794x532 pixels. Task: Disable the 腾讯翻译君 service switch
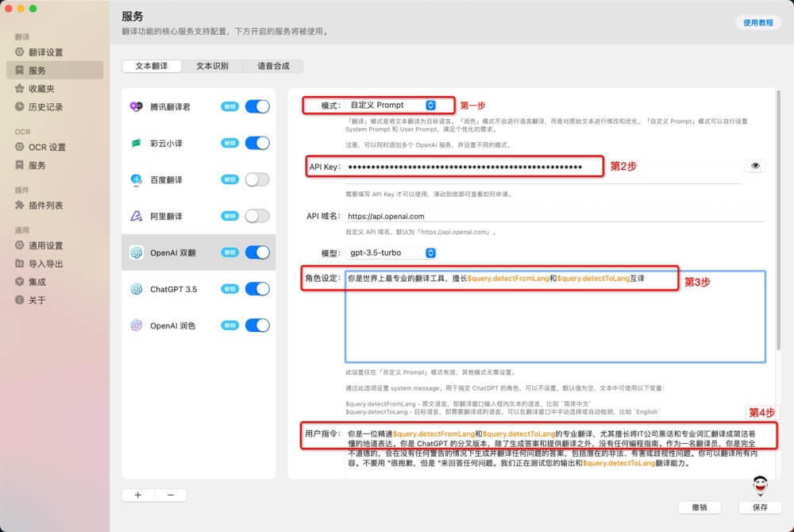257,107
